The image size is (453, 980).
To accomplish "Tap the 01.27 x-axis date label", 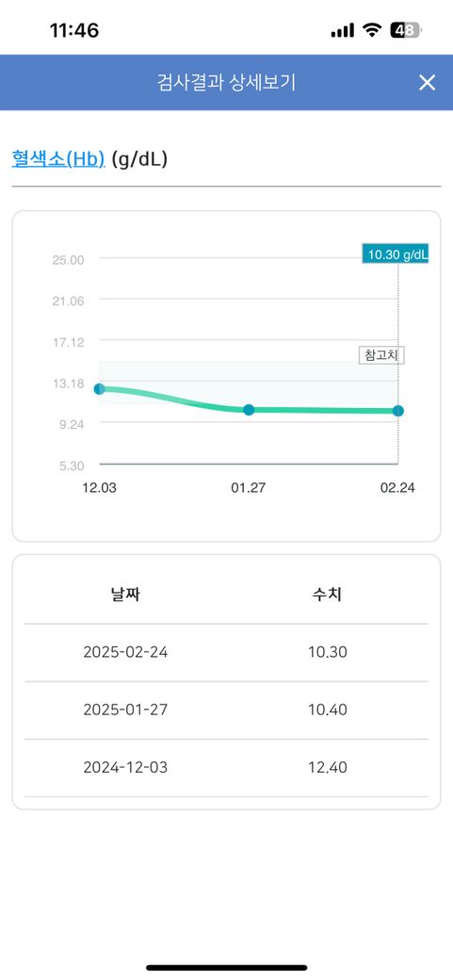I will [248, 488].
